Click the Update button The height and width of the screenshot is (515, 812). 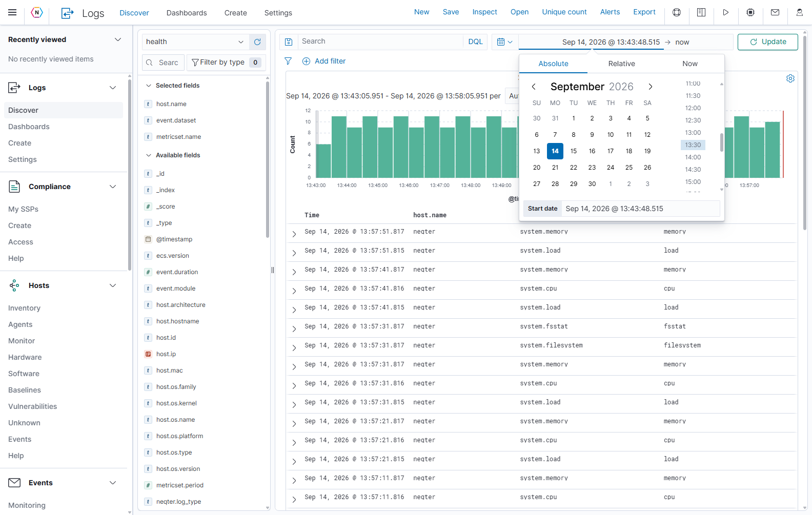[768, 42]
